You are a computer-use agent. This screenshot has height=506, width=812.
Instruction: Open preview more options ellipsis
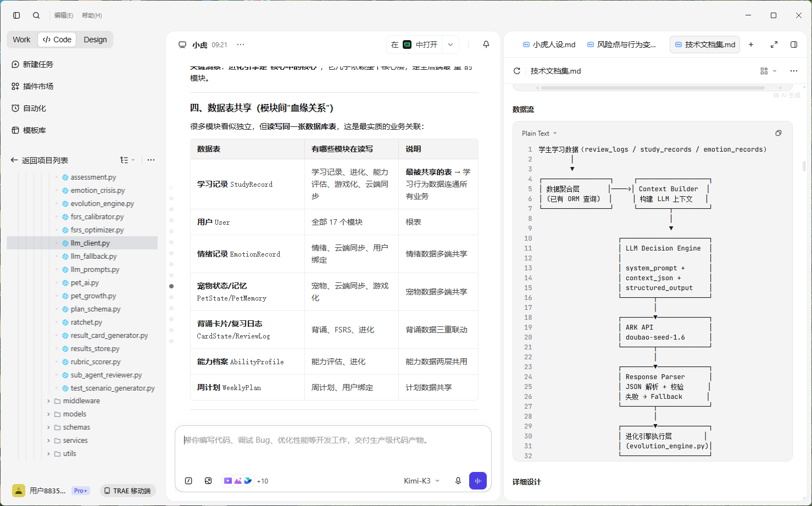(794, 71)
